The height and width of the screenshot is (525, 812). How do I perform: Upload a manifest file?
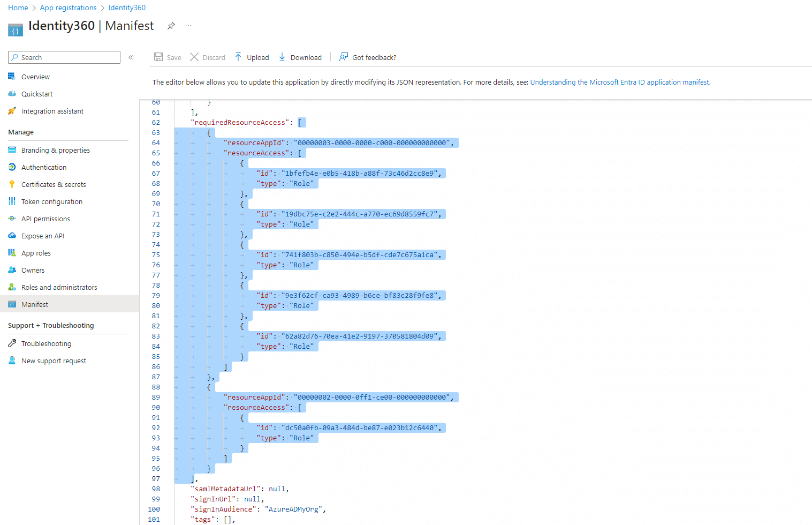tap(252, 57)
